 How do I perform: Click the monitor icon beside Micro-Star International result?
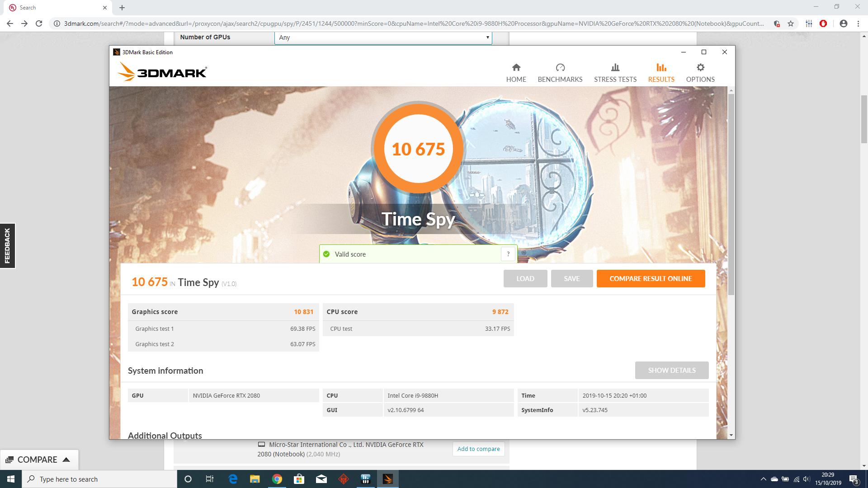point(261,444)
